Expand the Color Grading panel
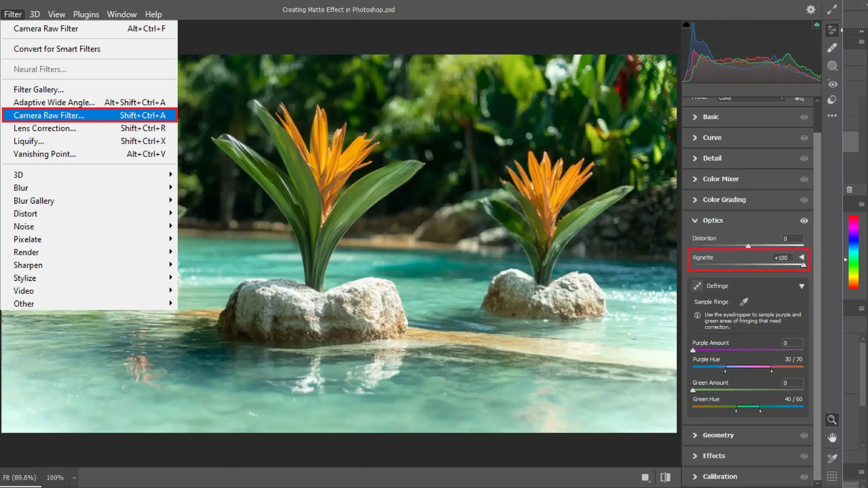The height and width of the screenshot is (488, 868). pyautogui.click(x=695, y=200)
